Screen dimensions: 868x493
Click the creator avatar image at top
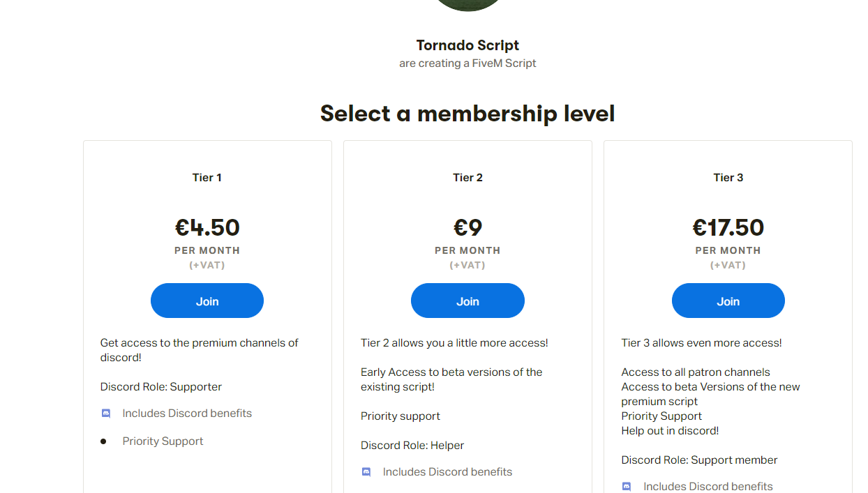[467, 5]
